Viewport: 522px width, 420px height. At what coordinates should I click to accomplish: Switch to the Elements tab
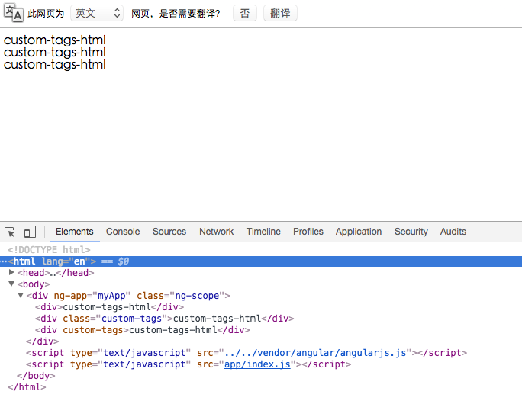coord(75,232)
